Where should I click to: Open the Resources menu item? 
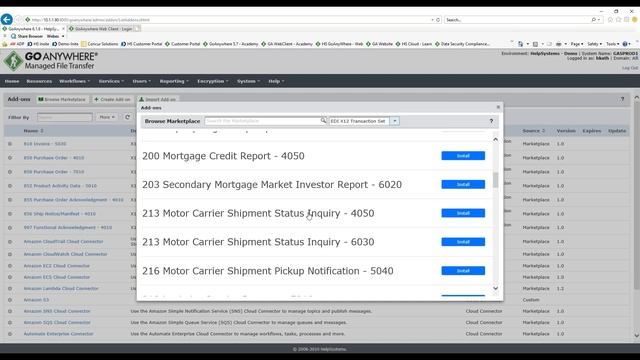click(x=39, y=81)
